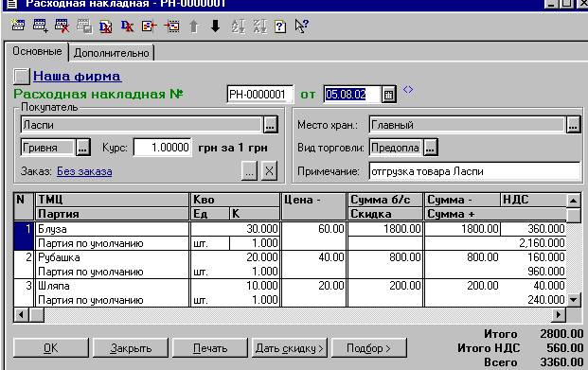Click the horizontal scrollbar left arrow
The width and height of the screenshot is (588, 370).
[x=21, y=314]
